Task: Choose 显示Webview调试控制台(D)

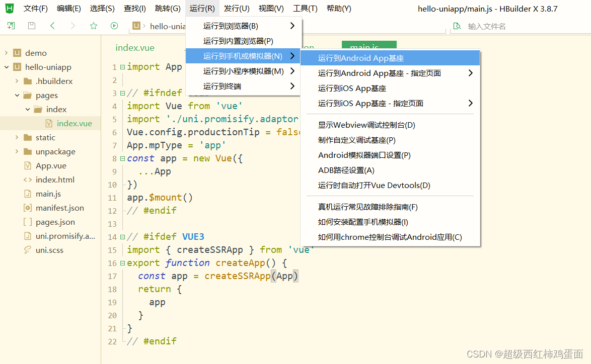Action: 390,125
